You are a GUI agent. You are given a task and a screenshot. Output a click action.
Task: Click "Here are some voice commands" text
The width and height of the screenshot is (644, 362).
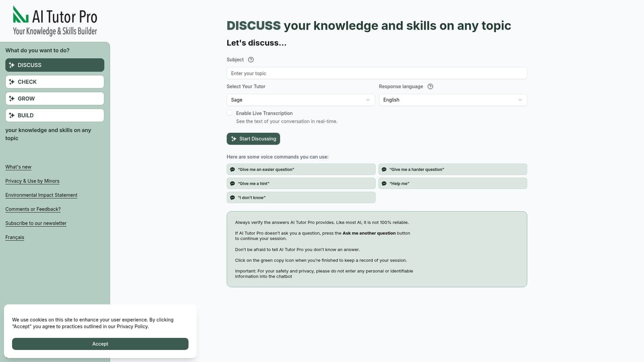pyautogui.click(x=278, y=157)
